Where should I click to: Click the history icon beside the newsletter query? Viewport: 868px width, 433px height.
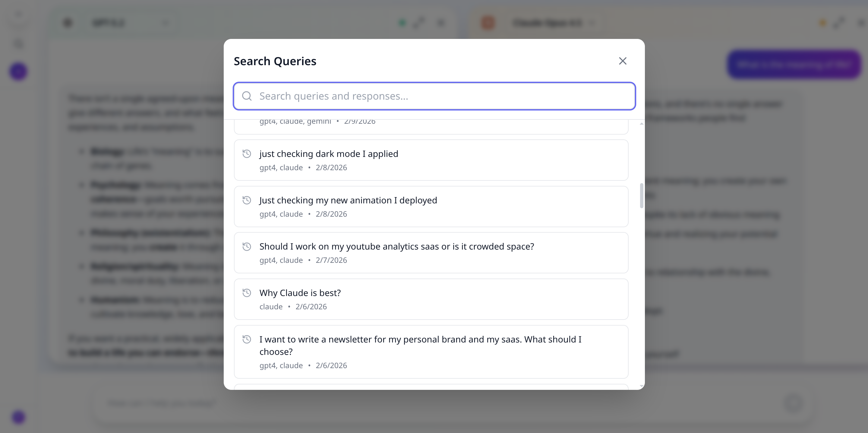click(x=247, y=339)
